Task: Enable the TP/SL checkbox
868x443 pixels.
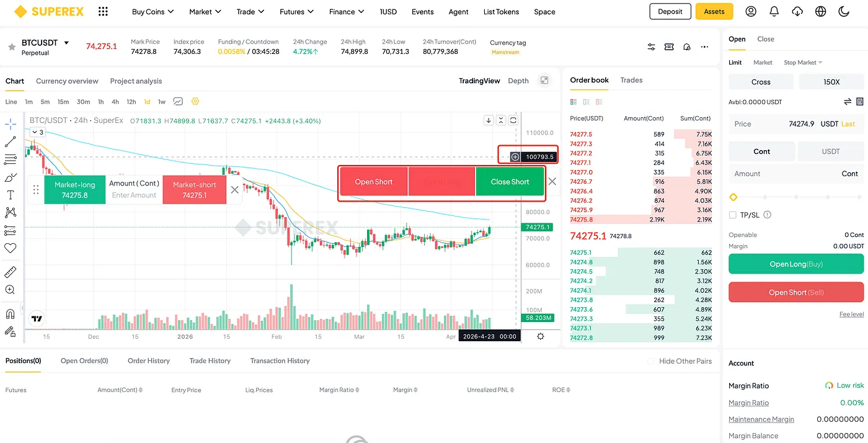Action: (x=733, y=215)
